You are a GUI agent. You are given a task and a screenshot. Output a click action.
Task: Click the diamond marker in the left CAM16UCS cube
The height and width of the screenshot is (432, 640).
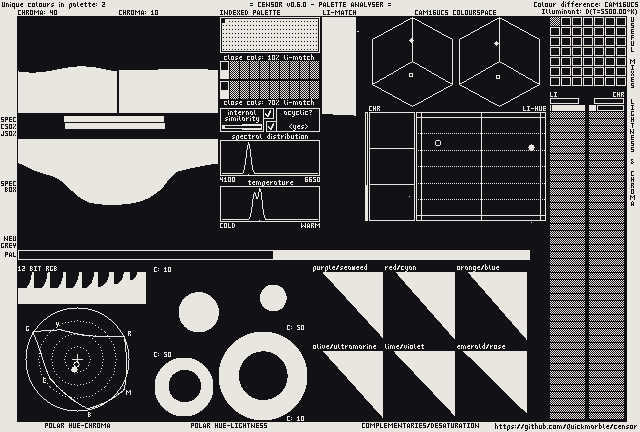pyautogui.click(x=411, y=40)
